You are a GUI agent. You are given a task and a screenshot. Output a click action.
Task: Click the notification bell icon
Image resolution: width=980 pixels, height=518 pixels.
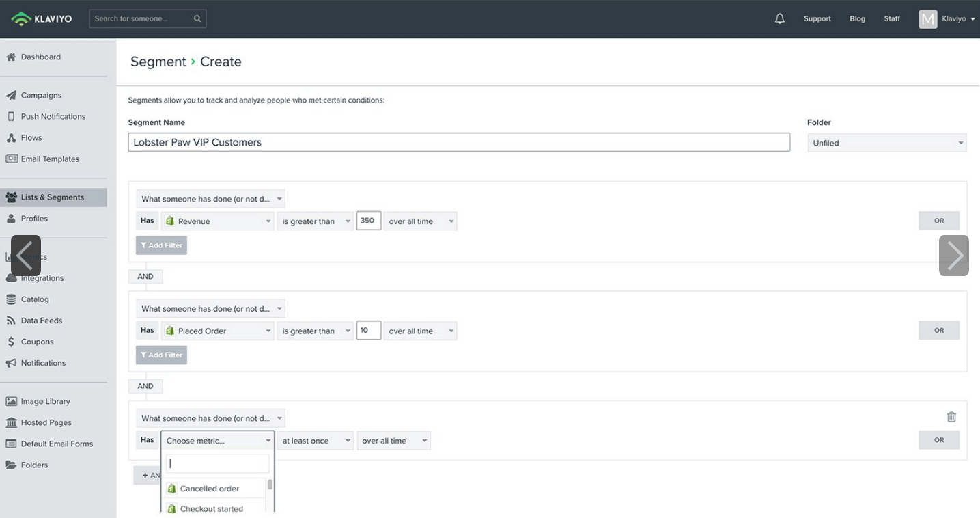[779, 19]
